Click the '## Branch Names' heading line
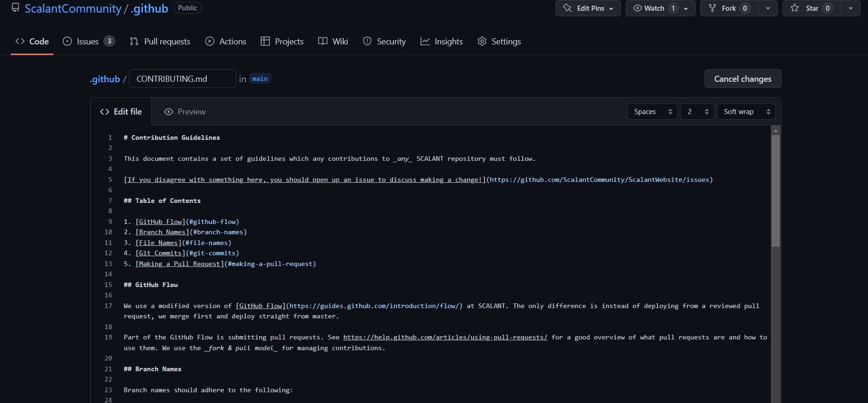Screen dimensions: 868x403 (x=152, y=369)
